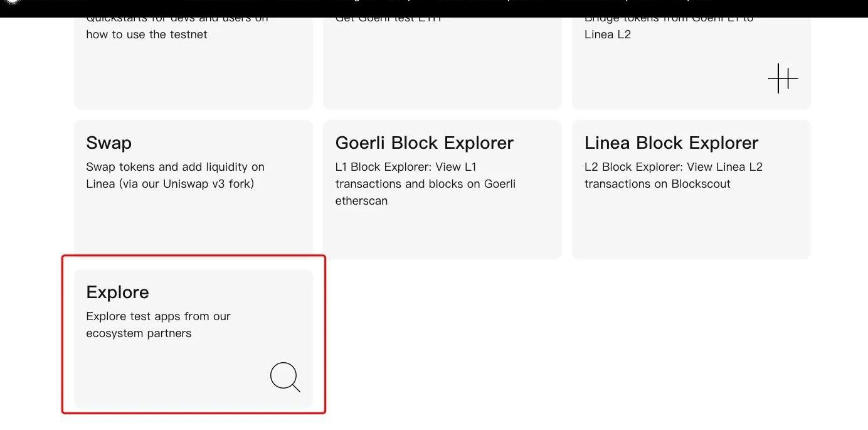
Task: Click the "Linea L2" bridge description text
Action: coord(607,35)
